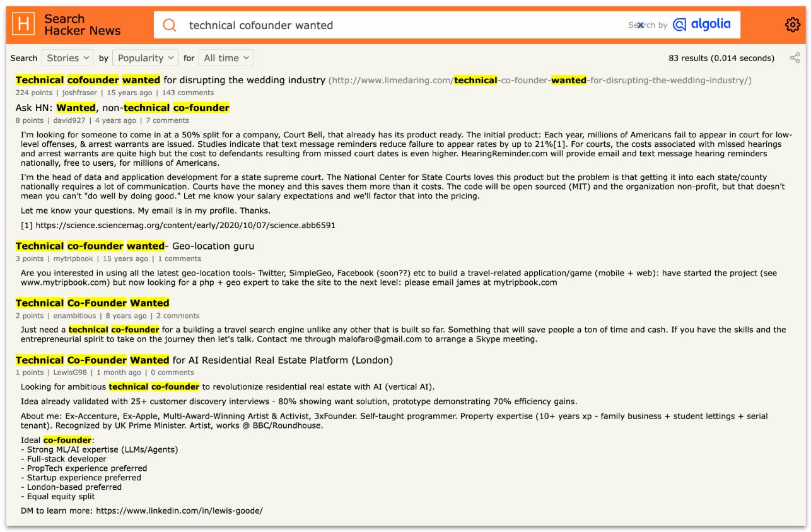Screen dimensions: 811x532
Task: Click 'Let me know your questions' paragraph
Action: [x=146, y=211]
